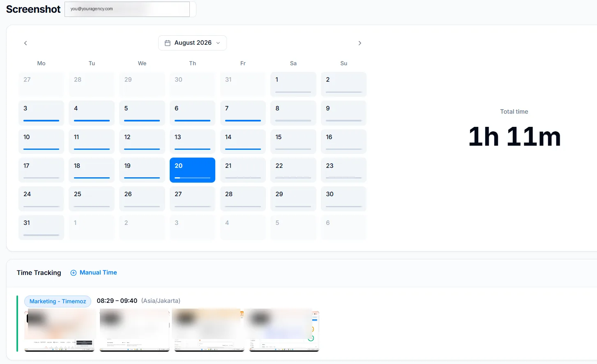Select day 7 in the calendar

click(243, 113)
